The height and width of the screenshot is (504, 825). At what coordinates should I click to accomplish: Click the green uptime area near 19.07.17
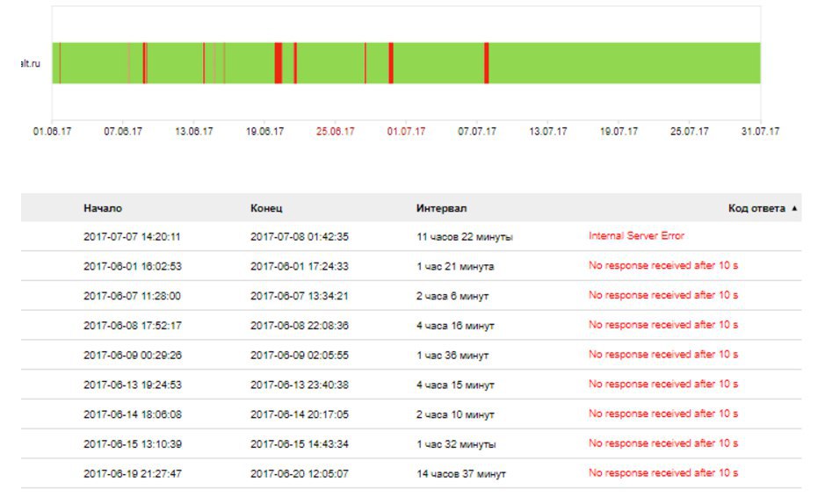[x=619, y=63]
